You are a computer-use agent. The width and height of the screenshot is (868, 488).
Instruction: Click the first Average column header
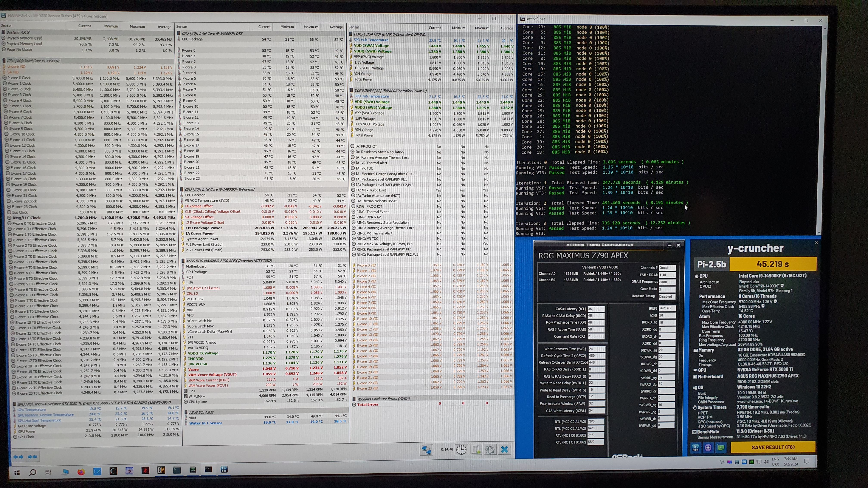click(165, 27)
